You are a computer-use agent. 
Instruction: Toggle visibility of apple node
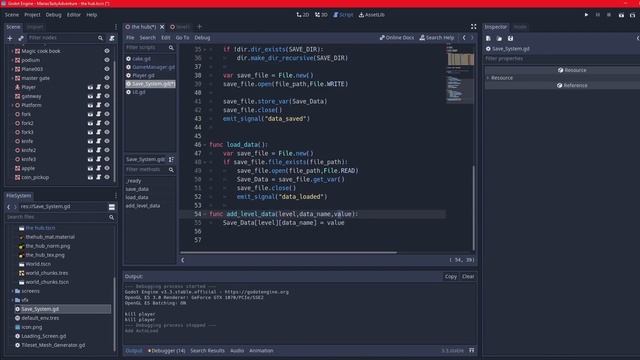coord(107,168)
